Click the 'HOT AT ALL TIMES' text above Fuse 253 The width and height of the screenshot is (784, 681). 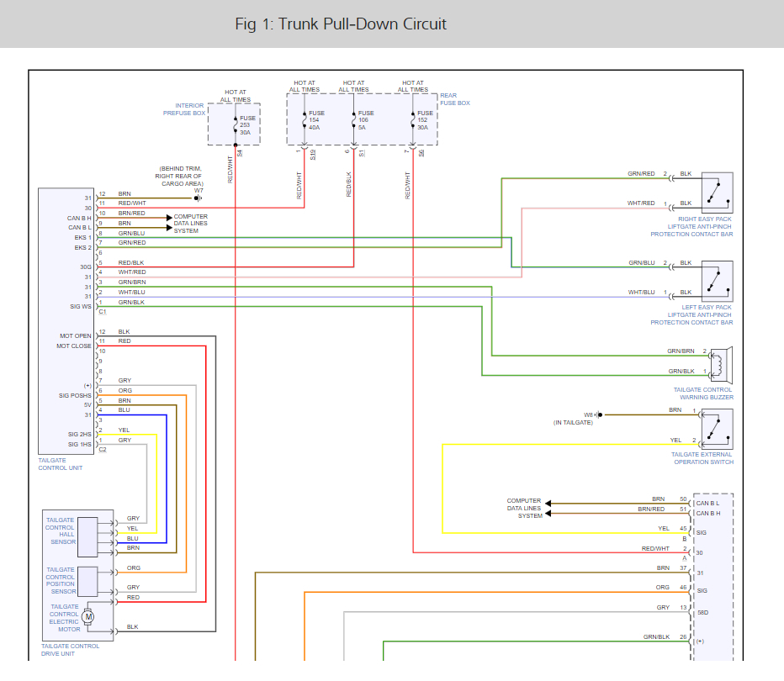click(236, 96)
